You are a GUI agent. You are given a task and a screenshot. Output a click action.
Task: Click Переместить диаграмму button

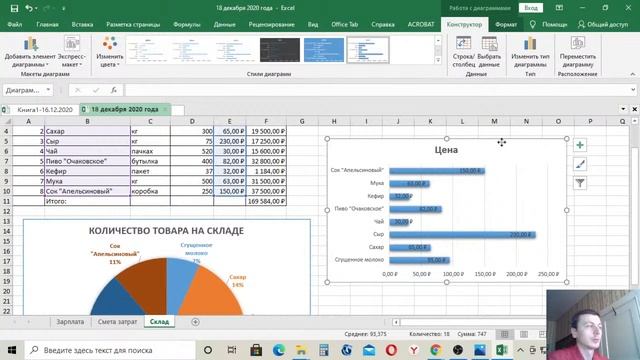pos(578,52)
